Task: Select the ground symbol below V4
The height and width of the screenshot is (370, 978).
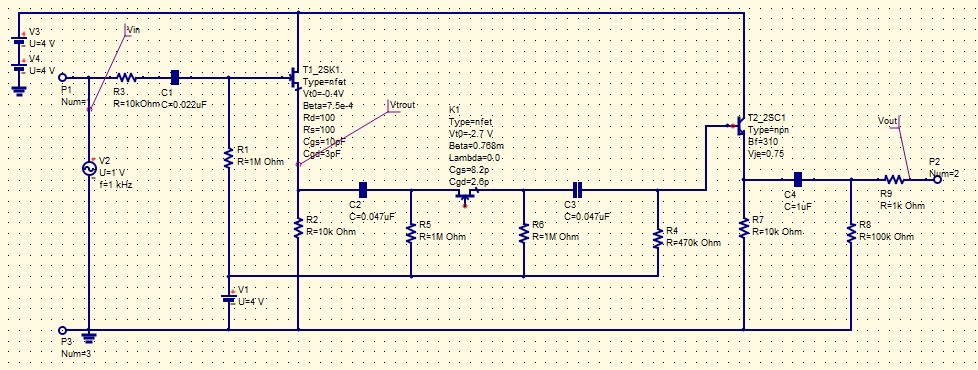Action: (x=19, y=90)
